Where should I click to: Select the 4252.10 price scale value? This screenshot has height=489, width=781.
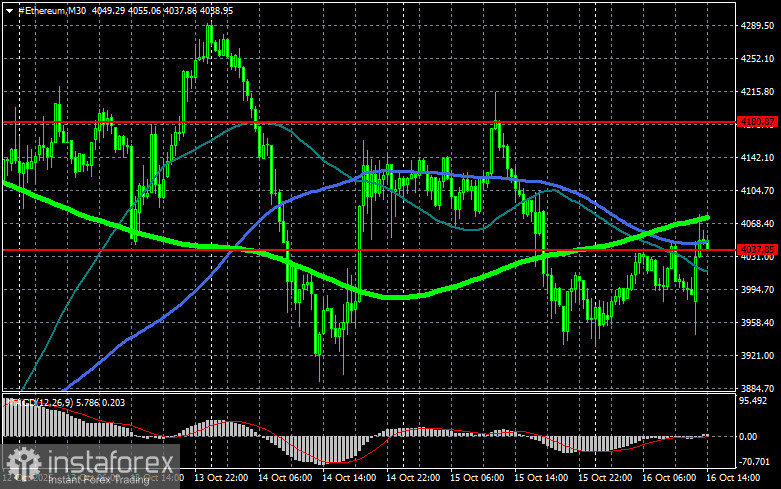758,59
